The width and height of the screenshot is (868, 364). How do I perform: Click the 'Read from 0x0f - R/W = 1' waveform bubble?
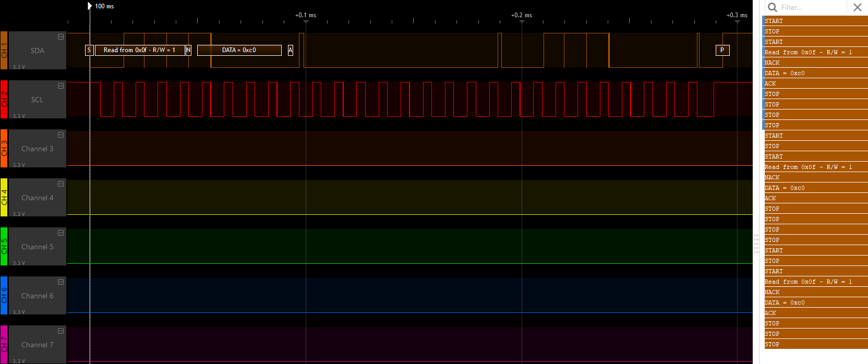(140, 50)
